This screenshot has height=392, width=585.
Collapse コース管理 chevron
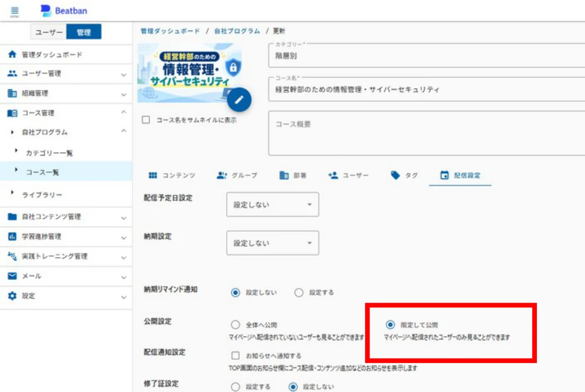(124, 112)
